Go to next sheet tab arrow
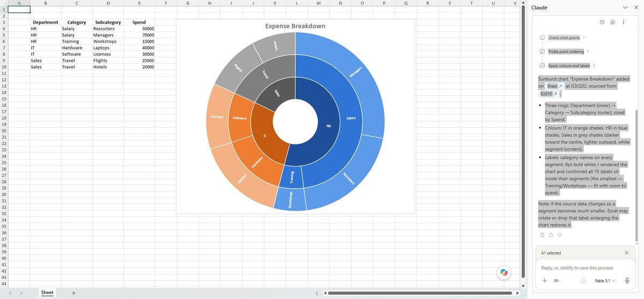Image resolution: width=644 pixels, height=299 pixels. [x=21, y=293]
